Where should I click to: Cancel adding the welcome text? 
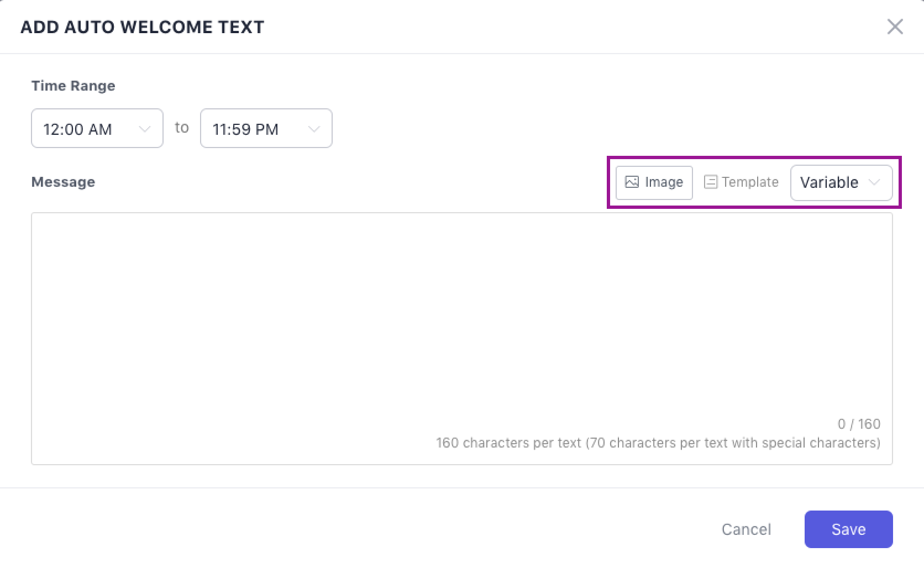[746, 529]
